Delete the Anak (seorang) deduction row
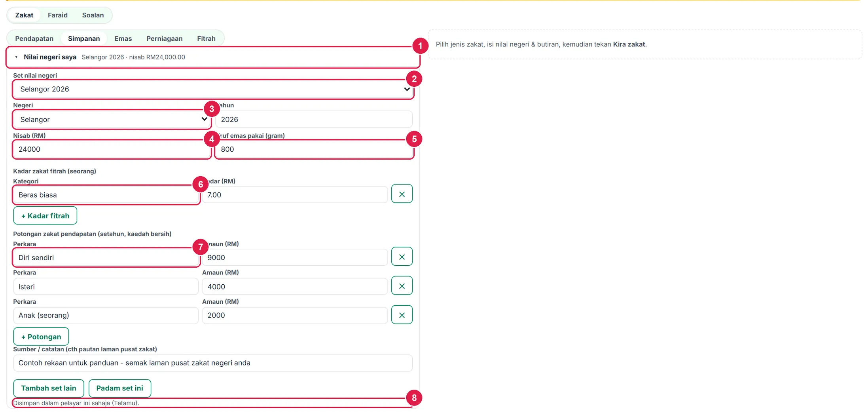The width and height of the screenshot is (868, 415). click(402, 315)
